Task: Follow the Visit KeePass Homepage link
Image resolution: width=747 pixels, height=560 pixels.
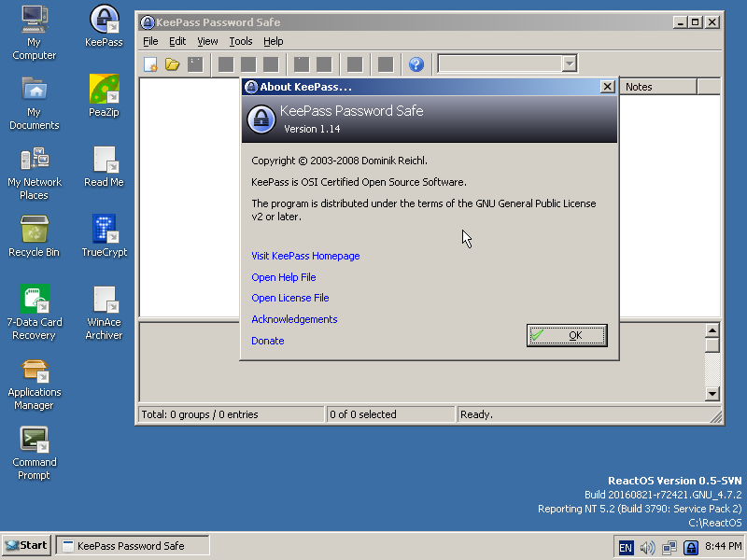Action: tap(305, 255)
